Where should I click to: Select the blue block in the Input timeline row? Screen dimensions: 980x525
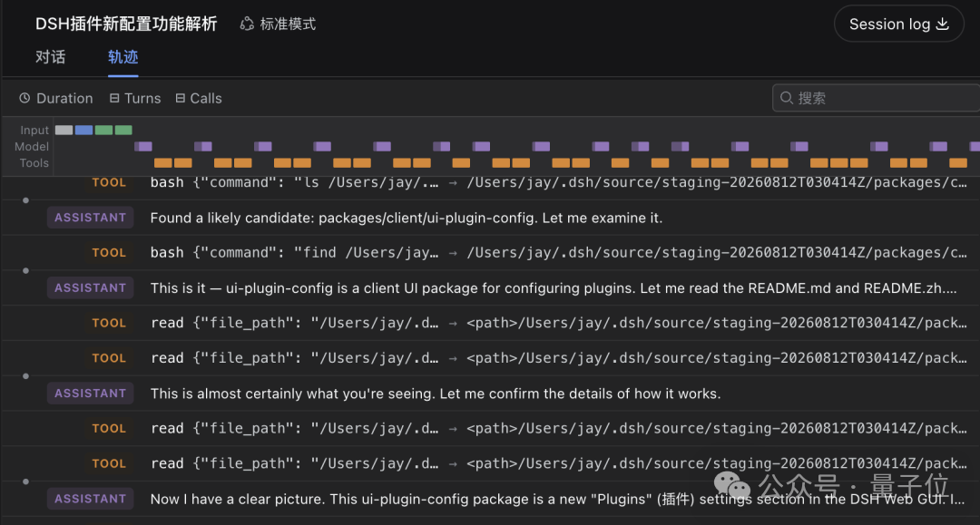[83, 130]
